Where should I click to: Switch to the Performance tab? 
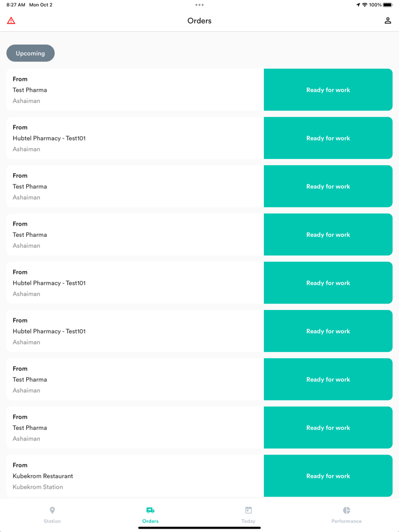coord(347,515)
